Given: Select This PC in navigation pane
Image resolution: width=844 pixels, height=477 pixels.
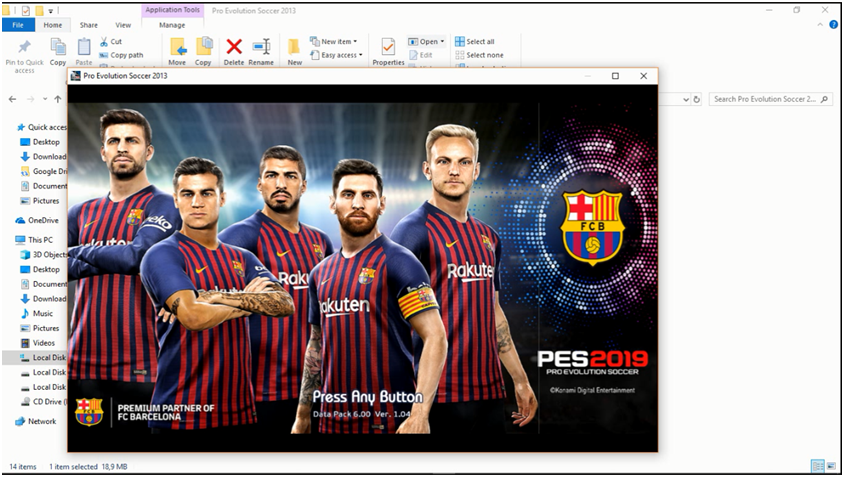Looking at the screenshot, I should coord(35,240).
